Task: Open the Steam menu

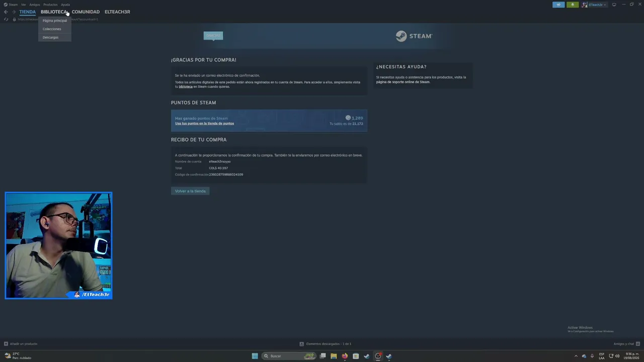Action: tap(13, 5)
